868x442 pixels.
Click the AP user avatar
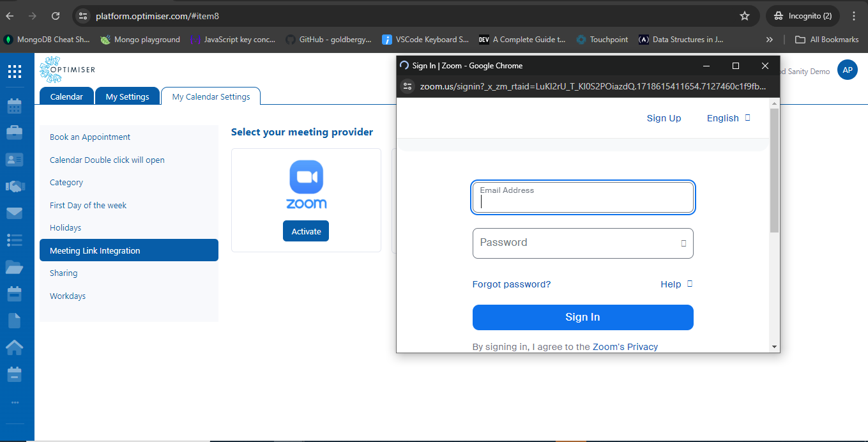coord(847,70)
